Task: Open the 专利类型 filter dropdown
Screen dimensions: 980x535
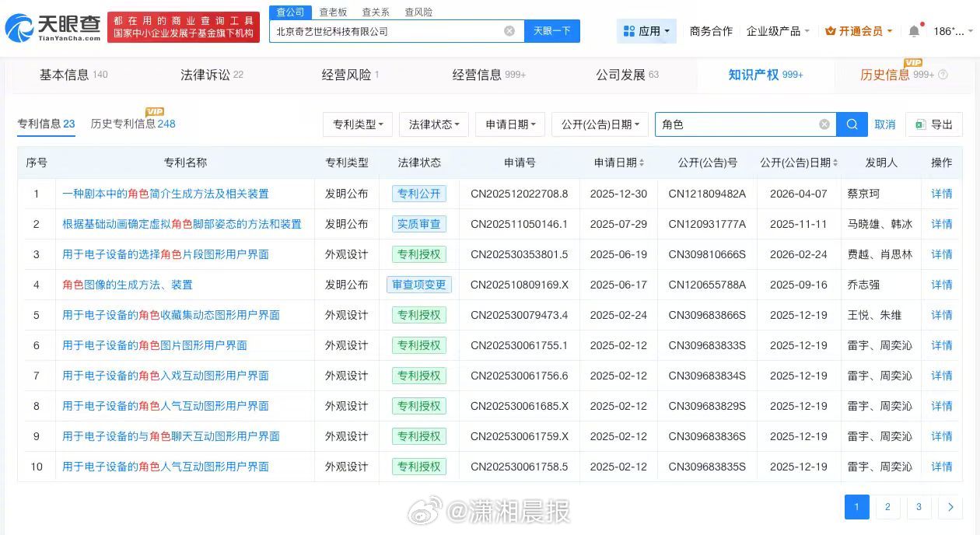Action: (x=358, y=124)
